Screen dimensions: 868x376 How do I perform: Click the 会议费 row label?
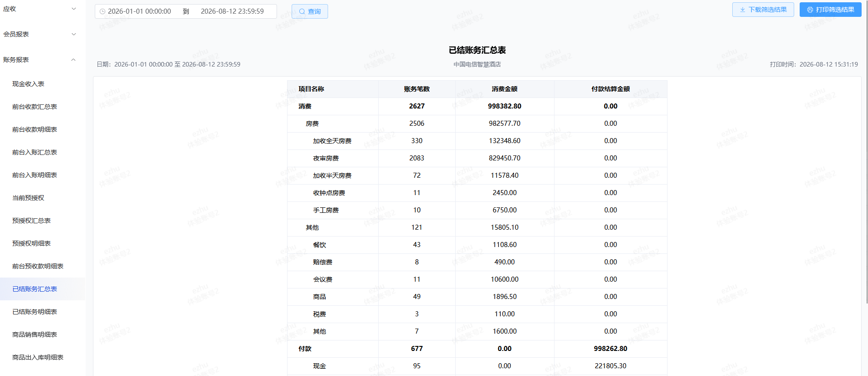(x=323, y=279)
